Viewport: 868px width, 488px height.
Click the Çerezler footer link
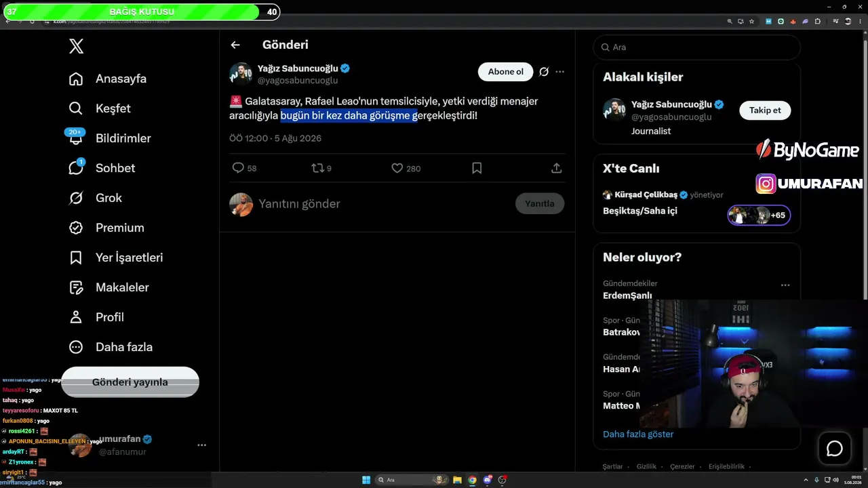pyautogui.click(x=682, y=466)
